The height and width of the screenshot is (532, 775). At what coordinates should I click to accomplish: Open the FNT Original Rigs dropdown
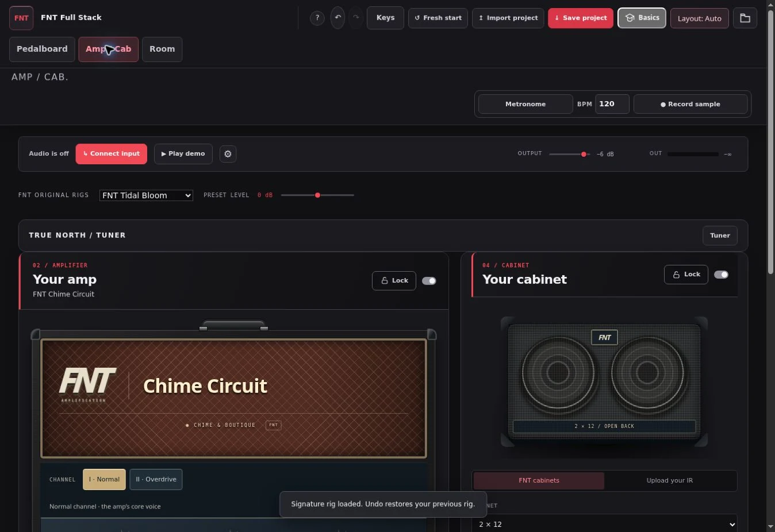click(146, 195)
